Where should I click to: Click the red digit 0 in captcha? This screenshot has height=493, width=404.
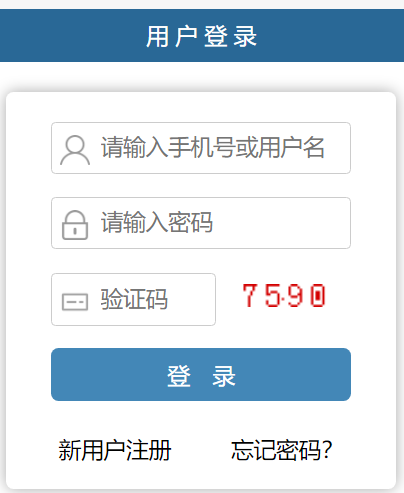(318, 295)
